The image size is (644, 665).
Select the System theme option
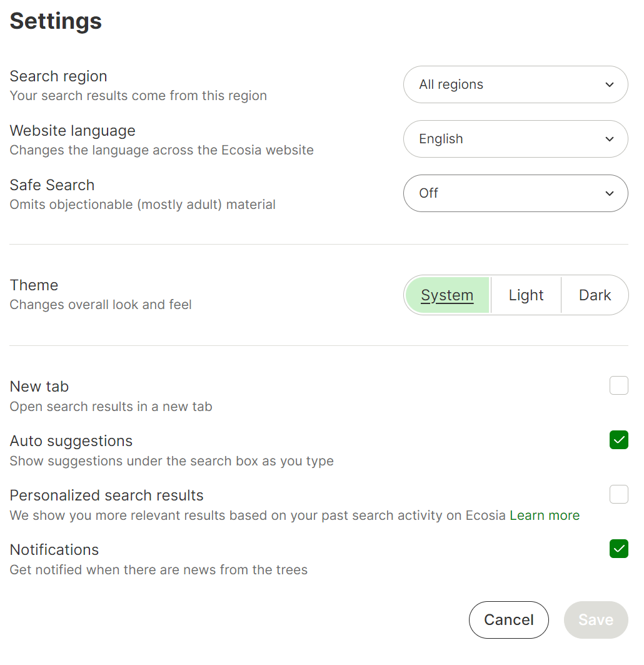coord(447,295)
